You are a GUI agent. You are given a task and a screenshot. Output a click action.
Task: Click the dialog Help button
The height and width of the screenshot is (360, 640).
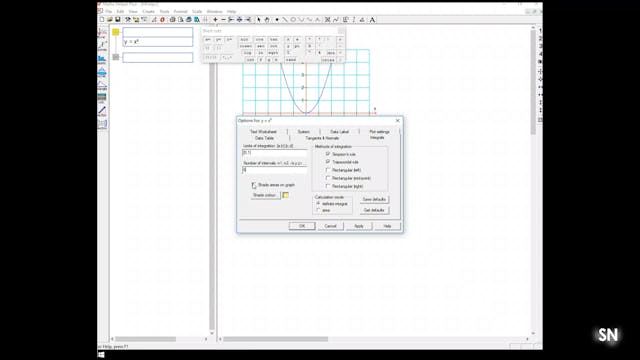[x=387, y=226]
